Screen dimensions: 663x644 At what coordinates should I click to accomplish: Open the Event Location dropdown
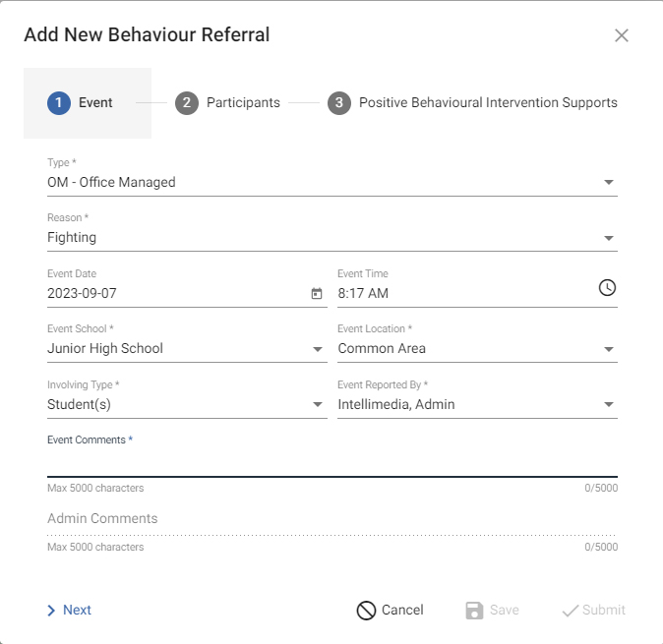pyautogui.click(x=608, y=349)
